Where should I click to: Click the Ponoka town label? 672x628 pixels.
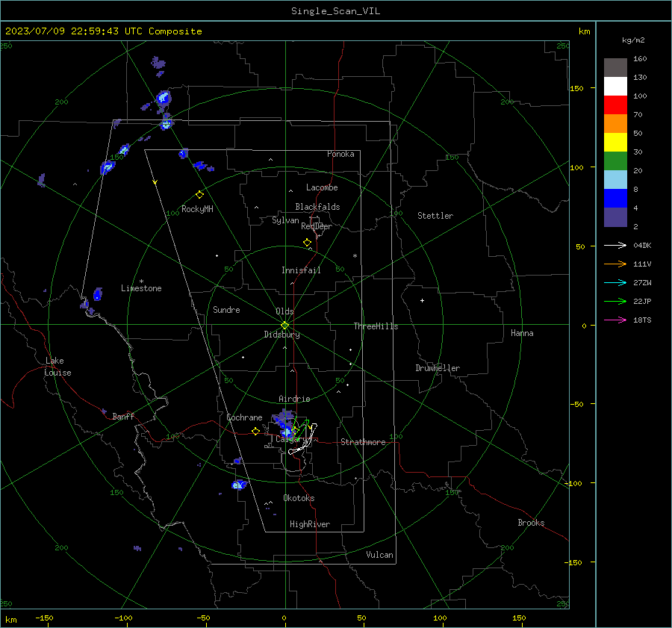point(340,154)
